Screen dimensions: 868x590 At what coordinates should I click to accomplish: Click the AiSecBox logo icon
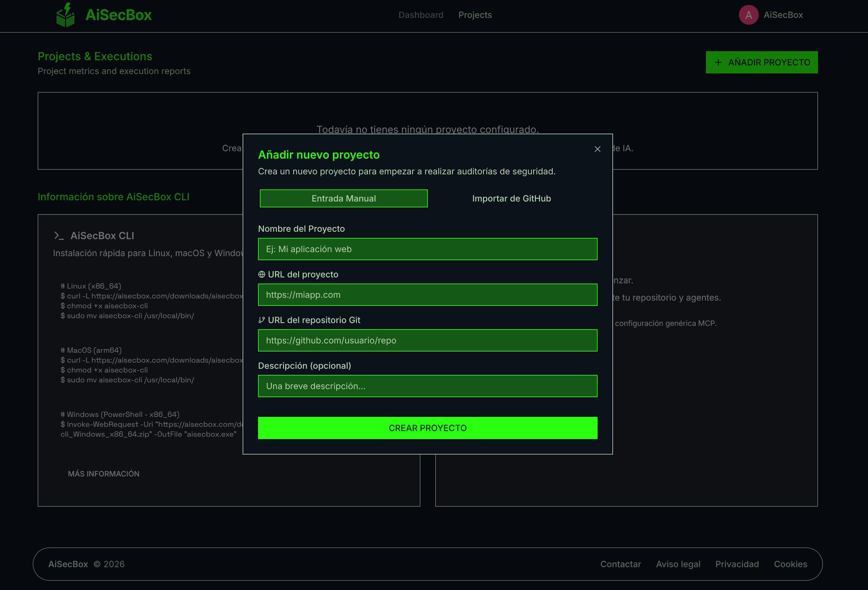[x=66, y=15]
